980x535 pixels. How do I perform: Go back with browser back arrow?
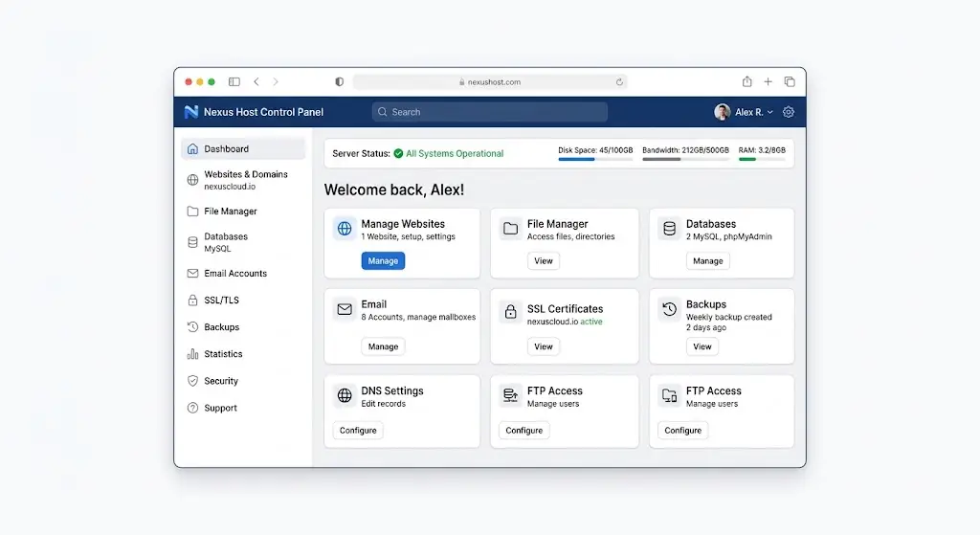256,82
